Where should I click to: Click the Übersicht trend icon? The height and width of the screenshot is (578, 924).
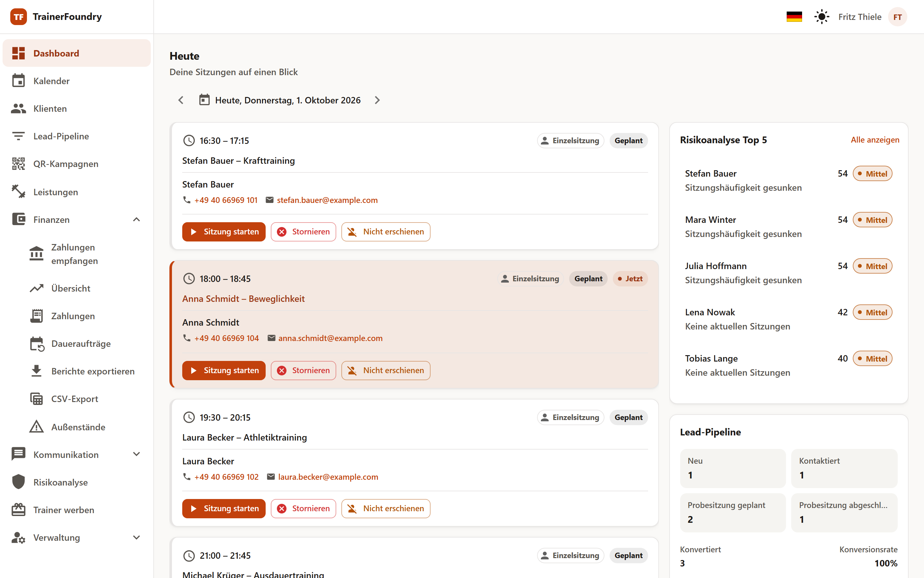tap(37, 288)
